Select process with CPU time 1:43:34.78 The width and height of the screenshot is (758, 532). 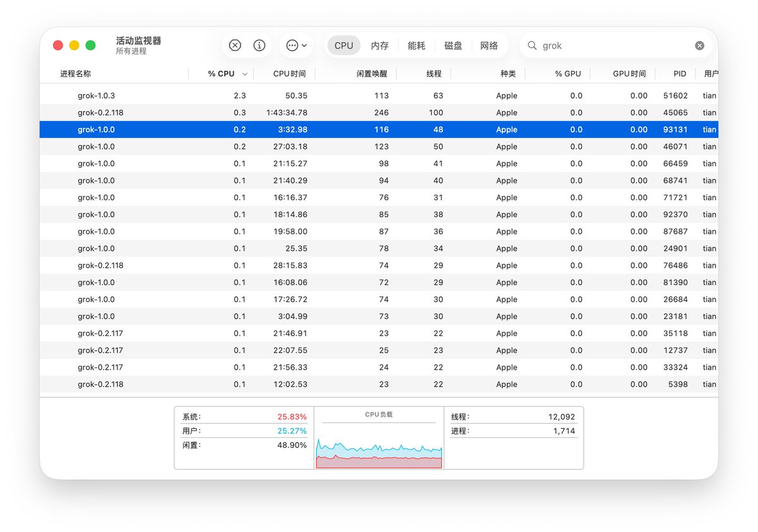point(379,112)
